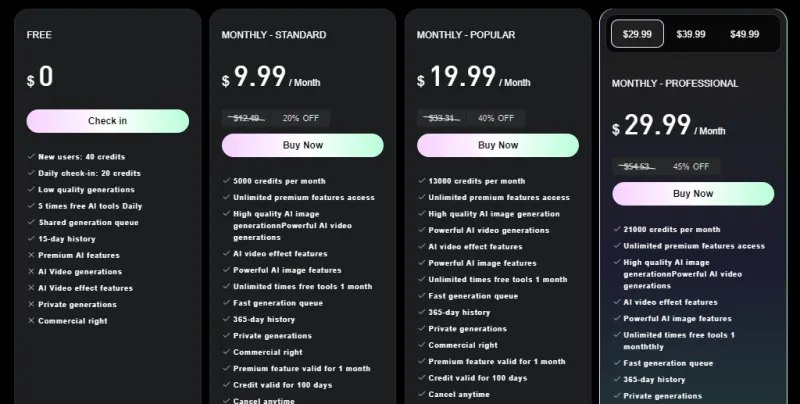Click the 40% OFF discount badge
800x404 pixels.
496,118
